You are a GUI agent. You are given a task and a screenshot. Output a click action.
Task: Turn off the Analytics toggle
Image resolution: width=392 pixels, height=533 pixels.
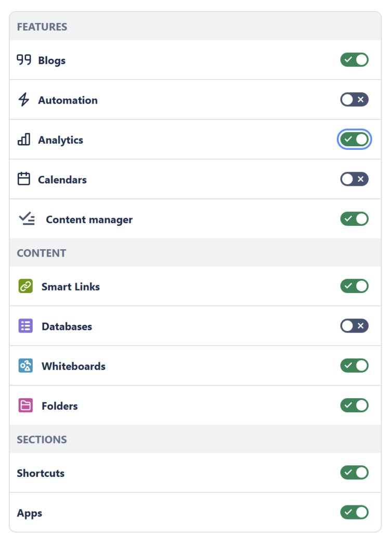355,139
